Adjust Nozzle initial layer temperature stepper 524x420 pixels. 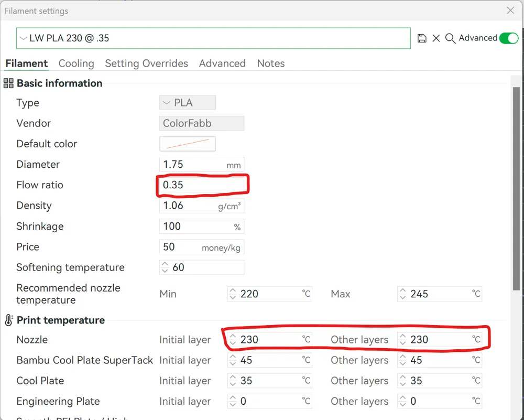click(233, 340)
